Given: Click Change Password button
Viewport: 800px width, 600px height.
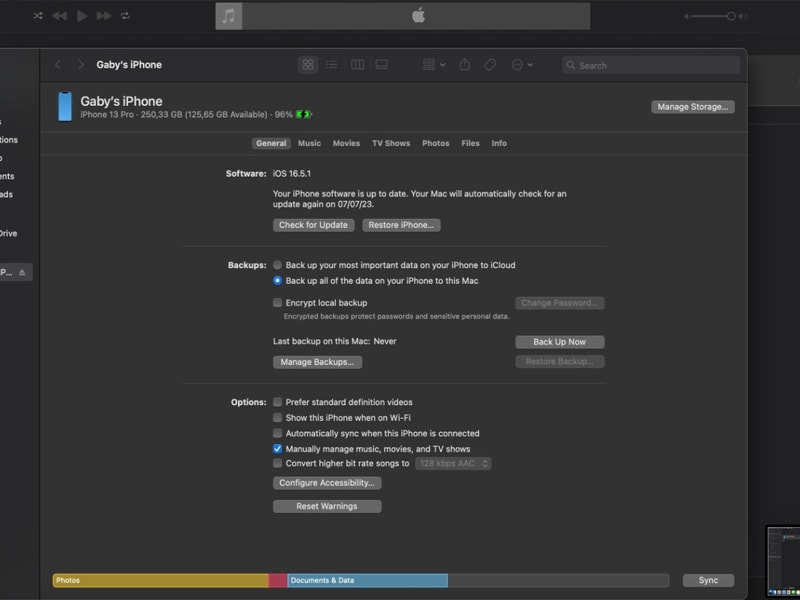Looking at the screenshot, I should [560, 303].
